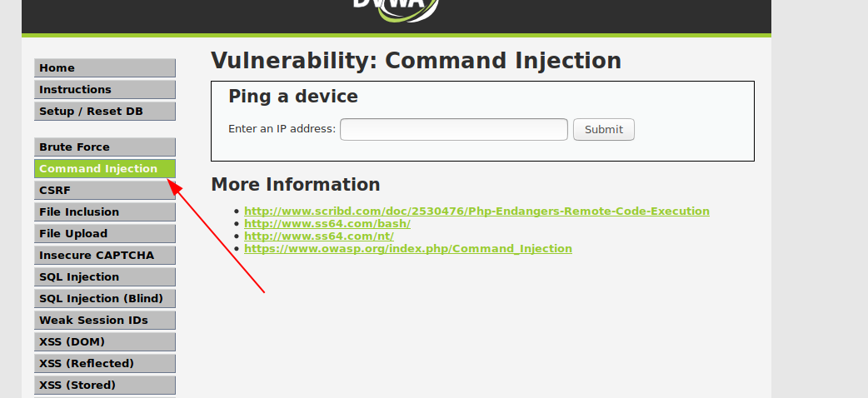Screen dimensions: 868x398
Task: Open the Home menu item
Action: (x=105, y=68)
